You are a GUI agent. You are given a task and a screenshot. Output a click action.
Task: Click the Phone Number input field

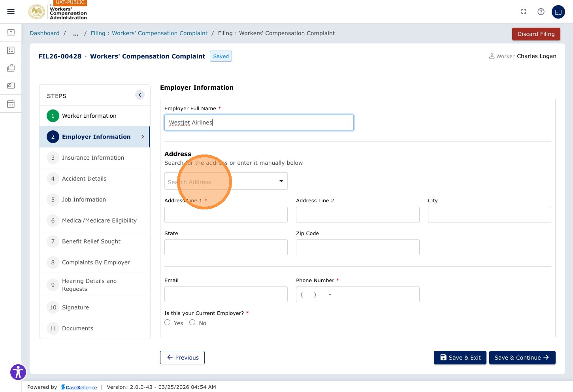(x=358, y=294)
